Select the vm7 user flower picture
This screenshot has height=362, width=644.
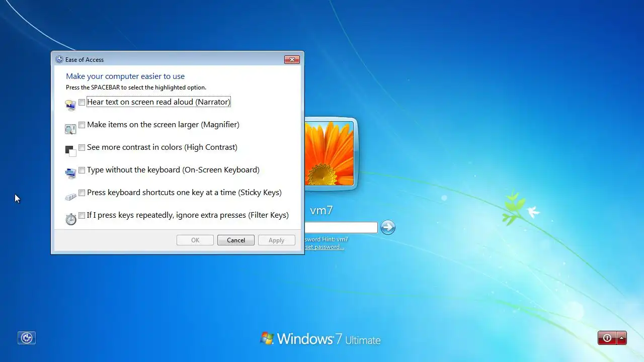click(x=331, y=153)
